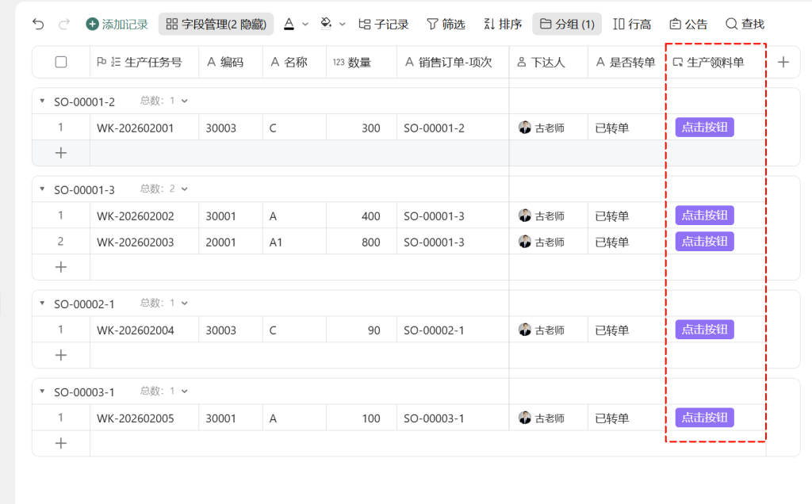Add row under group SO-00001-3
Image resolution: width=812 pixels, height=504 pixels.
coord(61,267)
